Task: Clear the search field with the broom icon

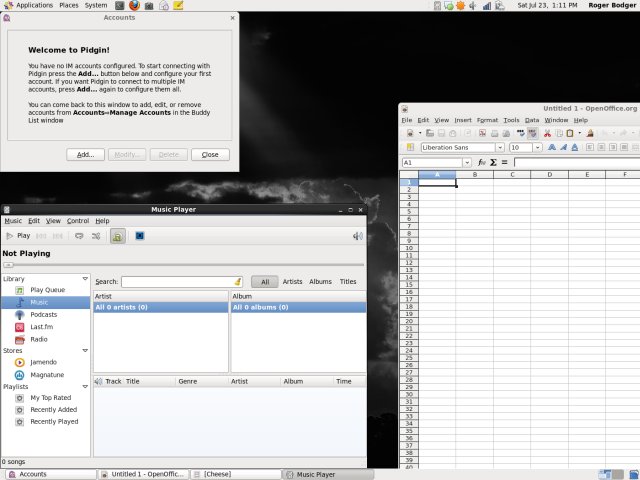Action: coord(238,282)
